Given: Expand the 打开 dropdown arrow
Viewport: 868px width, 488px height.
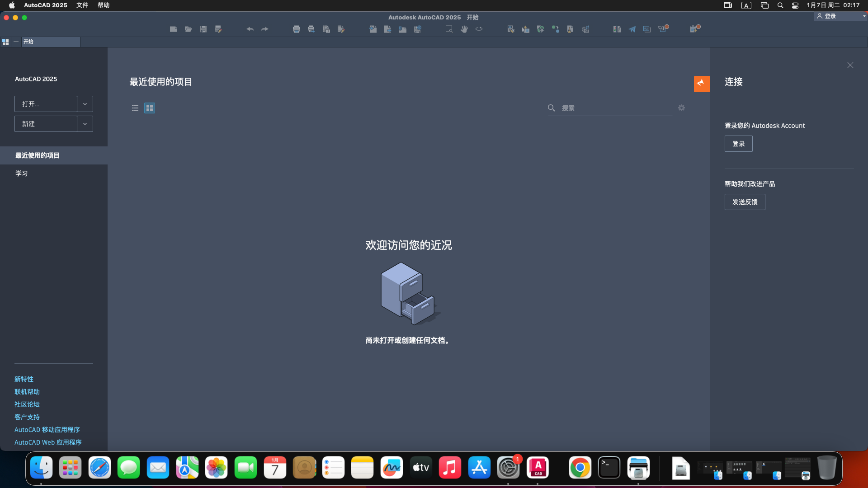Looking at the screenshot, I should click(x=85, y=104).
